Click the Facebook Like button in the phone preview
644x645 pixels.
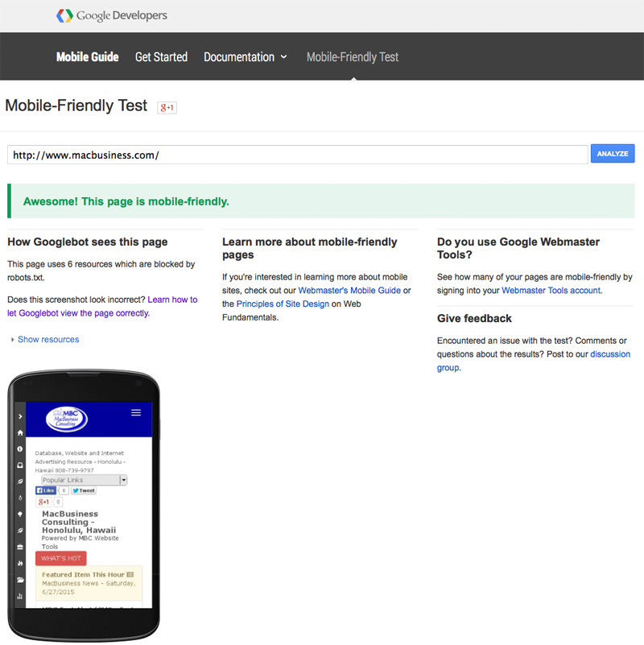point(46,490)
